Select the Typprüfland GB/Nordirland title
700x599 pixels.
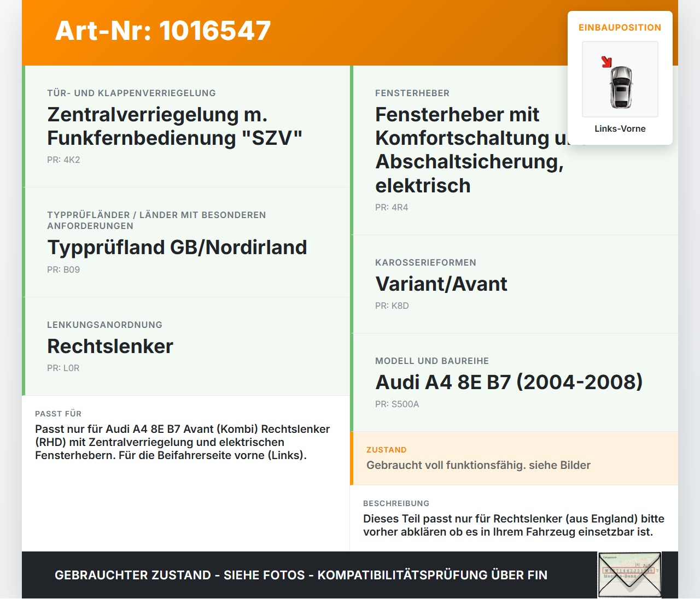click(177, 247)
